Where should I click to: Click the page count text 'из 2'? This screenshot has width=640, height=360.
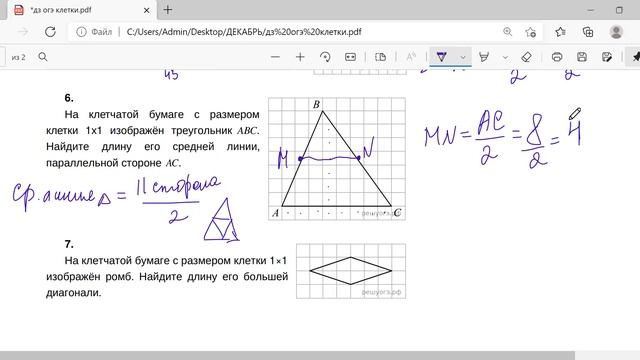pos(18,58)
